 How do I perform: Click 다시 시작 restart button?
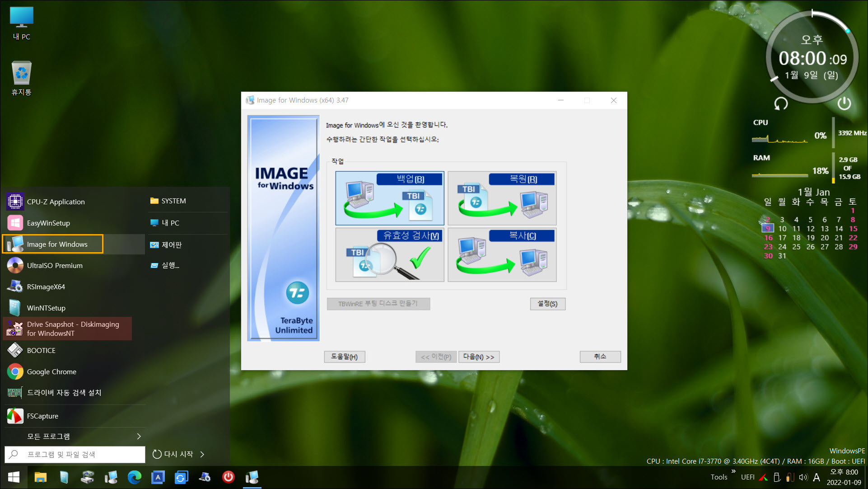click(x=173, y=454)
